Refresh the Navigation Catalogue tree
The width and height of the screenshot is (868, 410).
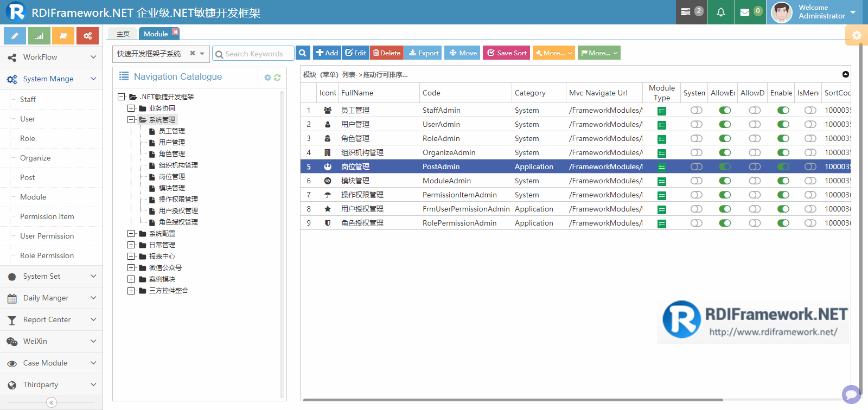[277, 78]
